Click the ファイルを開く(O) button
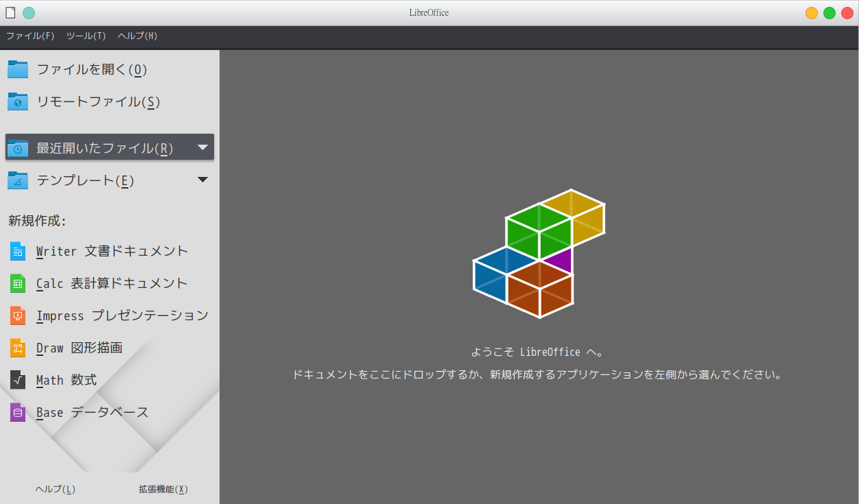 [x=110, y=69]
